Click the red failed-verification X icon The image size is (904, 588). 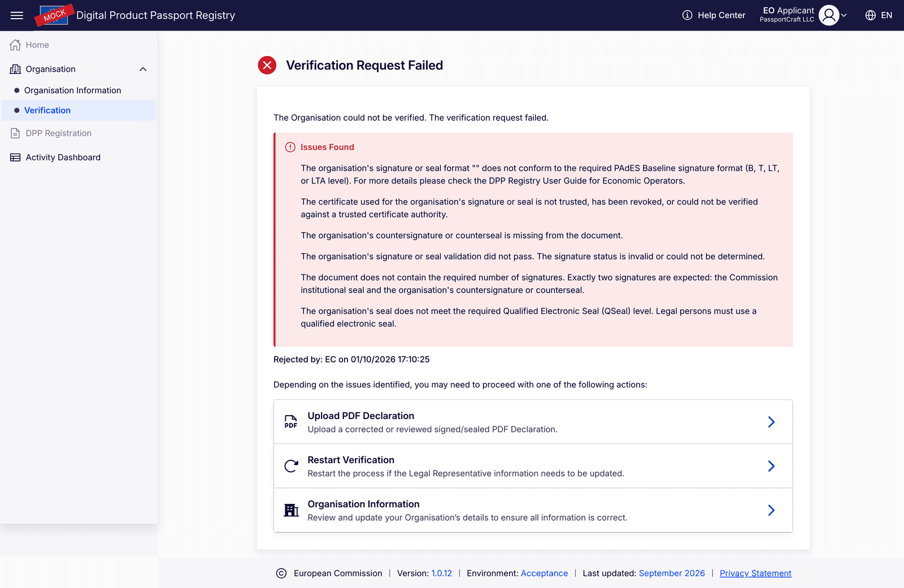coord(267,66)
